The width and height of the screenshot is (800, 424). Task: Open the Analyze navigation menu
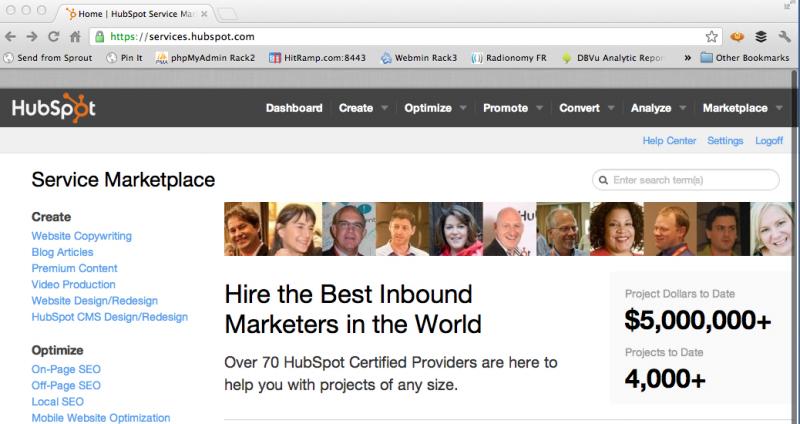tap(651, 108)
